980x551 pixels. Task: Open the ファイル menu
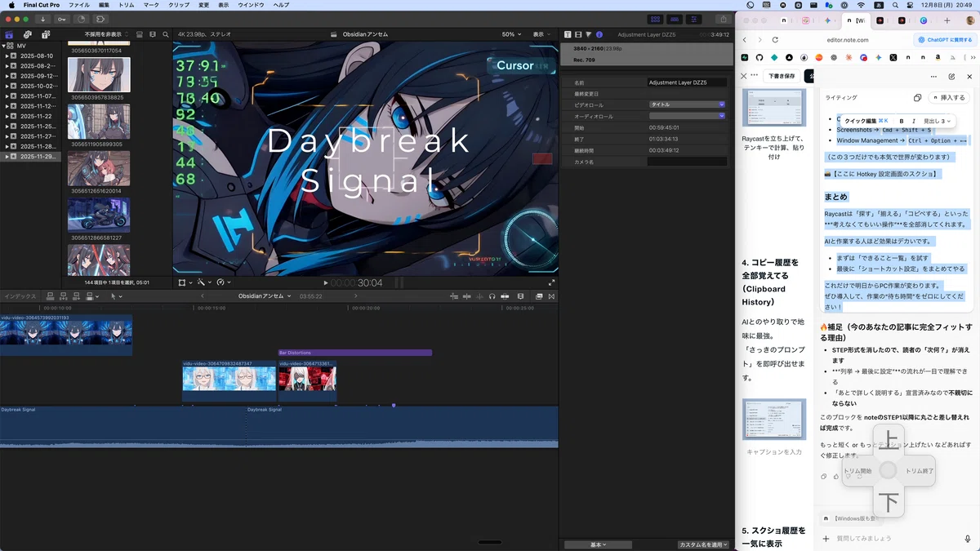click(79, 5)
